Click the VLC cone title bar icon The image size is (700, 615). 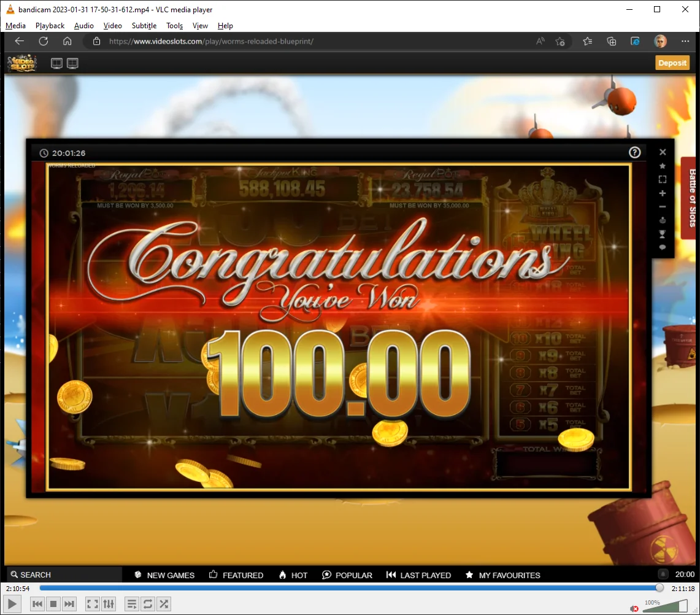coord(10,9)
